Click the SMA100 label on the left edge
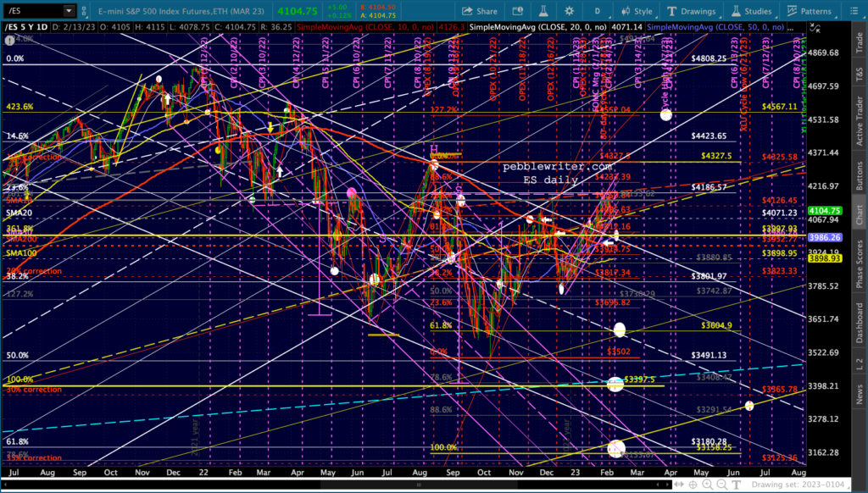868x493 pixels. point(21,253)
